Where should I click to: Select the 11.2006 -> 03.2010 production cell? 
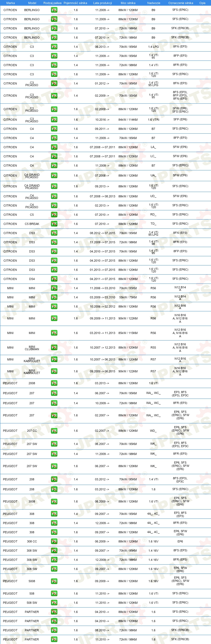[x=103, y=288]
